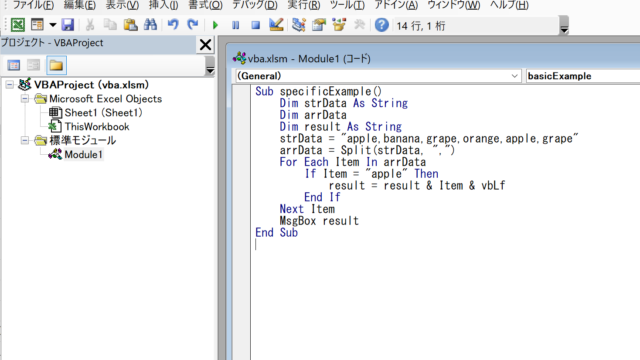
Task: Click the 14 行, 1 桁 position indicator
Action: 421,26
